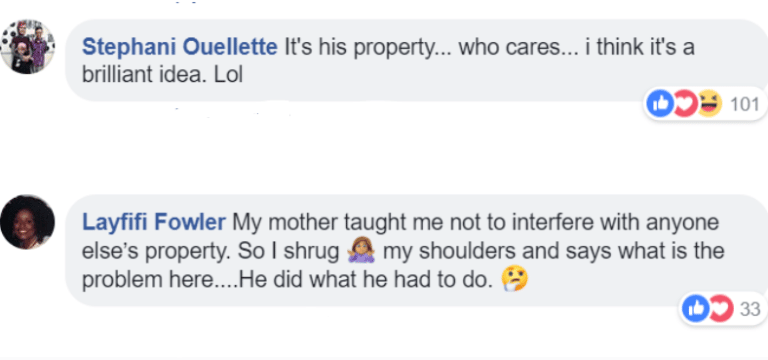Click the Like reaction on Stephani's comment
This screenshot has height=360, width=768.
tap(660, 104)
